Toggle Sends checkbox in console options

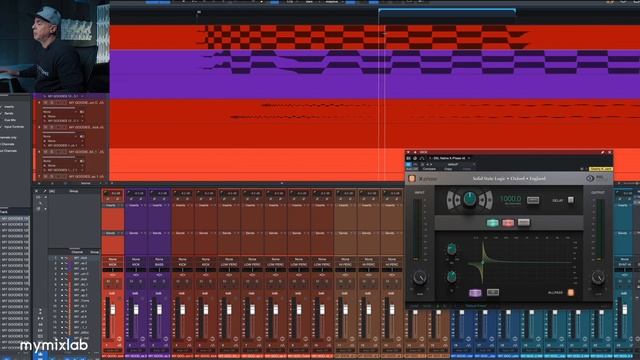[2, 113]
